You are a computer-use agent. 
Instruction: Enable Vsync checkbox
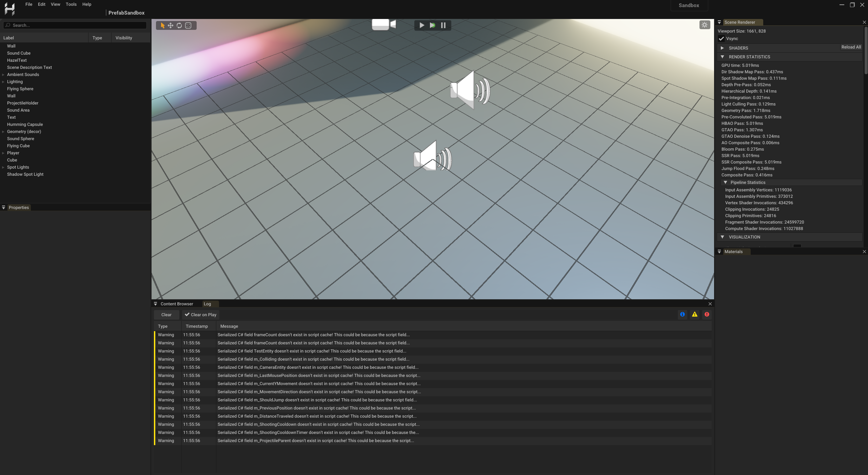(722, 38)
